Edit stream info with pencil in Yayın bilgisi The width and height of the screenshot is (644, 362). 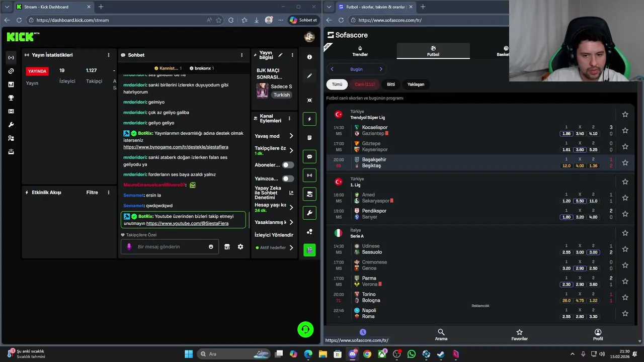280,55
